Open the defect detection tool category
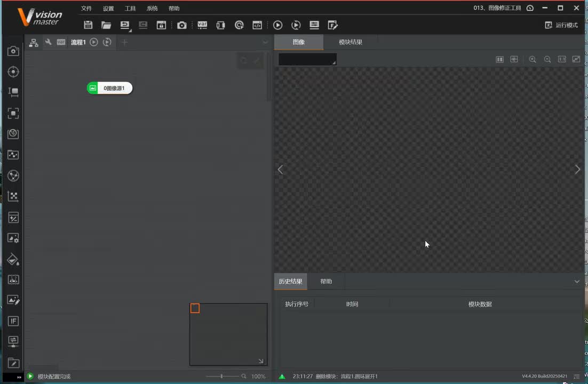The image size is (588, 384). point(13,280)
